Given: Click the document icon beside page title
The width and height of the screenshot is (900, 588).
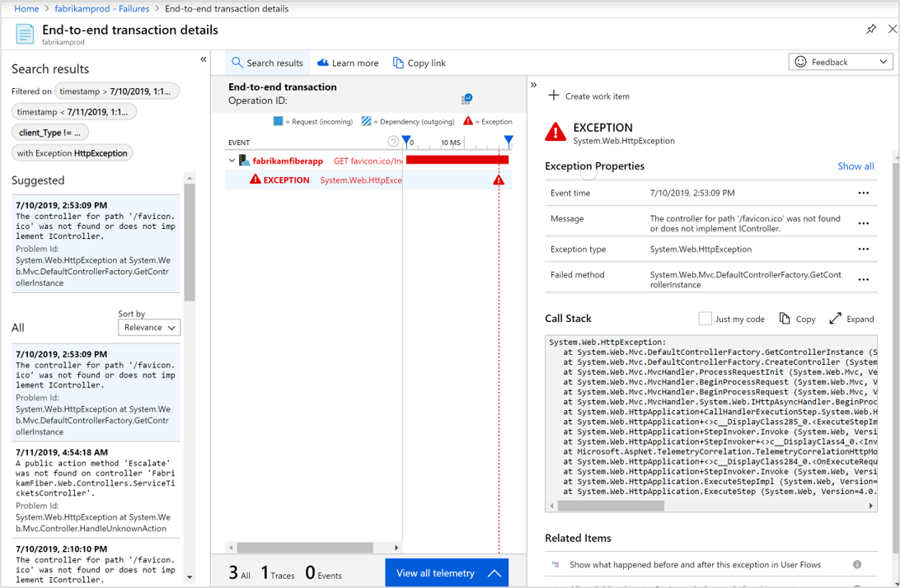Looking at the screenshot, I should 25,34.
